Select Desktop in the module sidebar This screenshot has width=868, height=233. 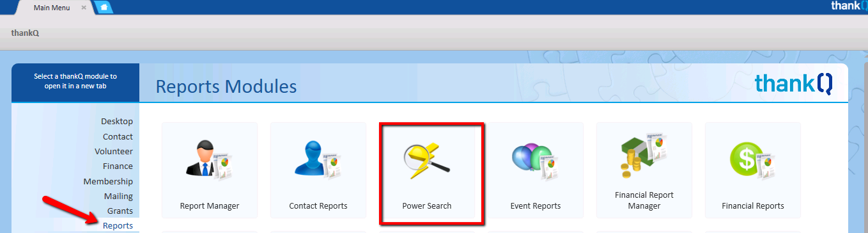(117, 122)
